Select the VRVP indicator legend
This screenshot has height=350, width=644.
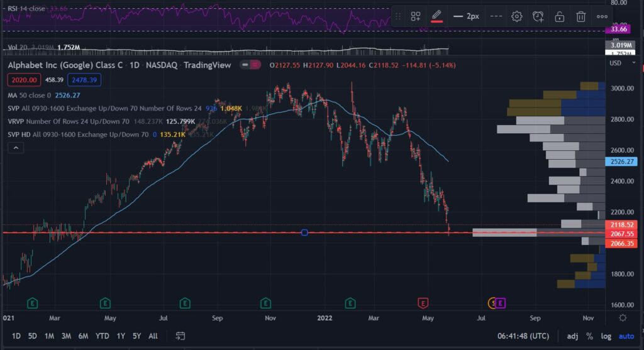(x=68, y=121)
